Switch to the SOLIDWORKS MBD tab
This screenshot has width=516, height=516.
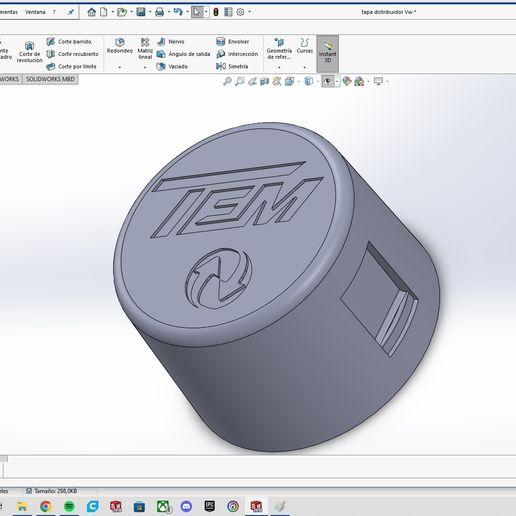point(50,79)
